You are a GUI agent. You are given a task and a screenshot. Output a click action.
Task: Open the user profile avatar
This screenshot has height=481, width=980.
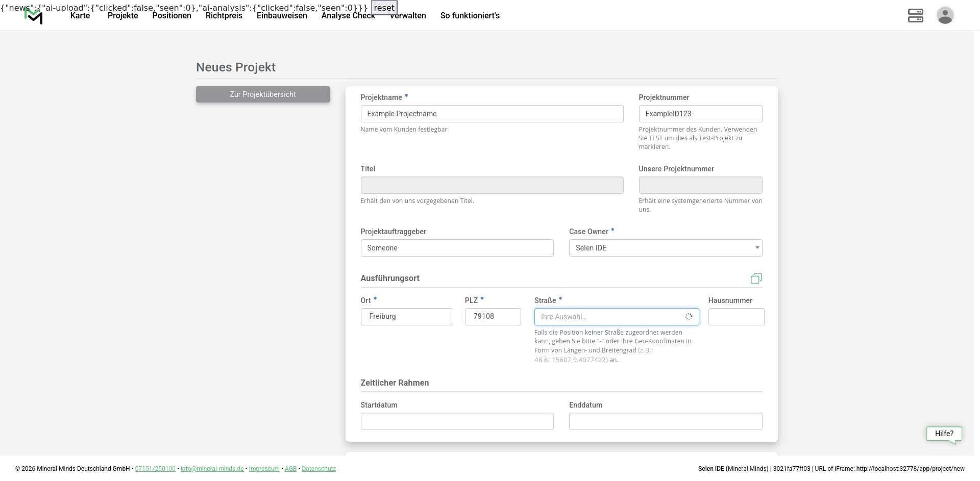pyautogui.click(x=945, y=15)
